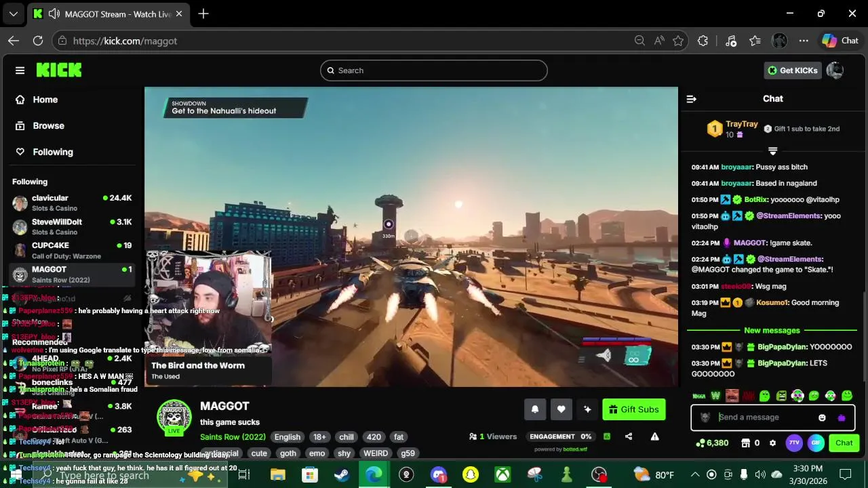Click the ENGAGEMENT 0% badge
The width and height of the screenshot is (868, 488).
tap(561, 436)
